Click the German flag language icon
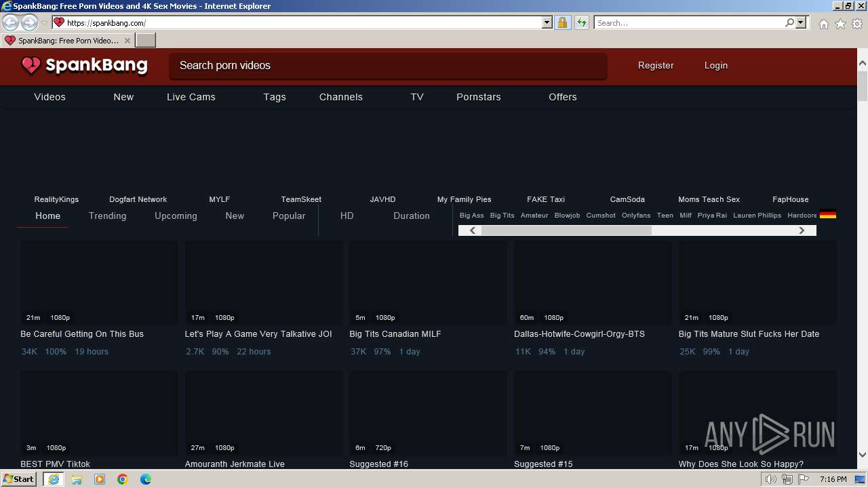This screenshot has height=488, width=868. (827, 215)
